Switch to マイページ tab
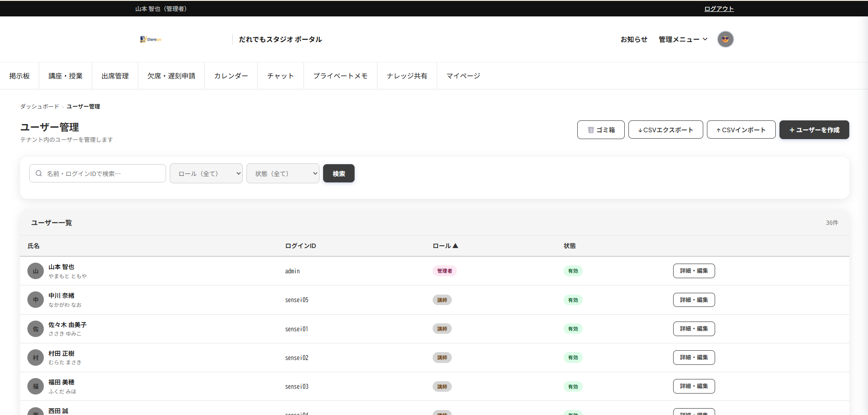 [x=463, y=76]
